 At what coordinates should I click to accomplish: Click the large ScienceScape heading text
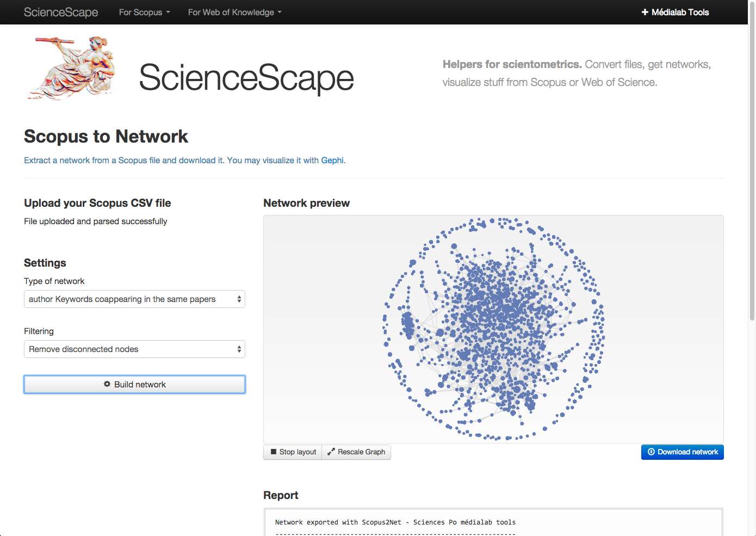(246, 78)
